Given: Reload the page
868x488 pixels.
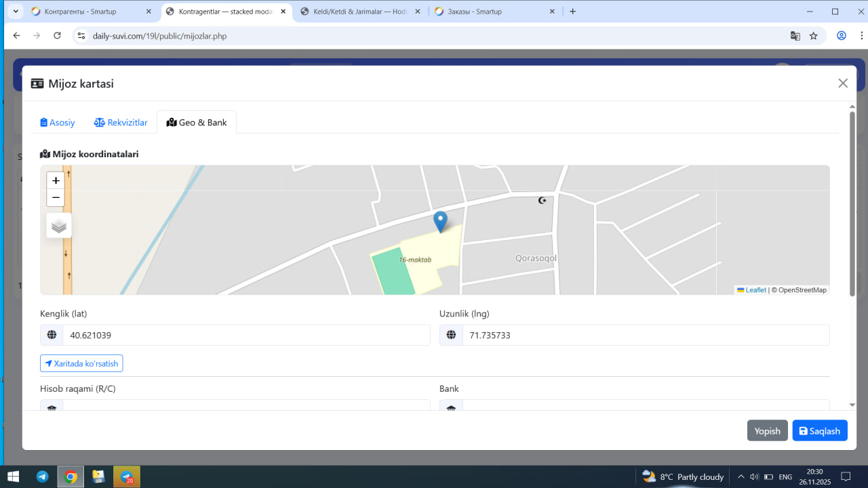Looking at the screenshot, I should coord(57,36).
